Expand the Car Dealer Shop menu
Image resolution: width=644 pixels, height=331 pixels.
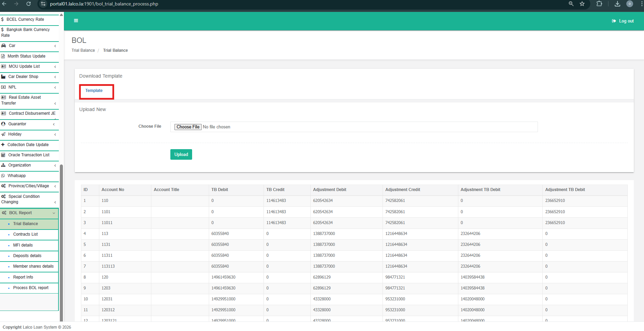click(29, 77)
